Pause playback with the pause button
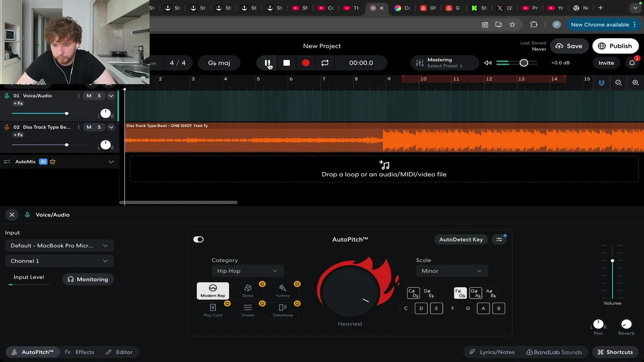The image size is (644, 362). (x=267, y=63)
